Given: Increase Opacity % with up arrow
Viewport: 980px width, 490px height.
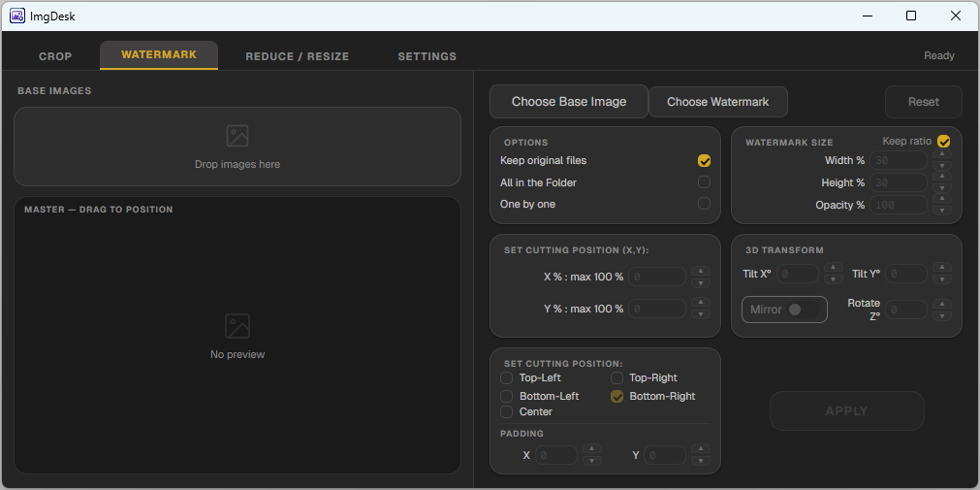Looking at the screenshot, I should [942, 198].
